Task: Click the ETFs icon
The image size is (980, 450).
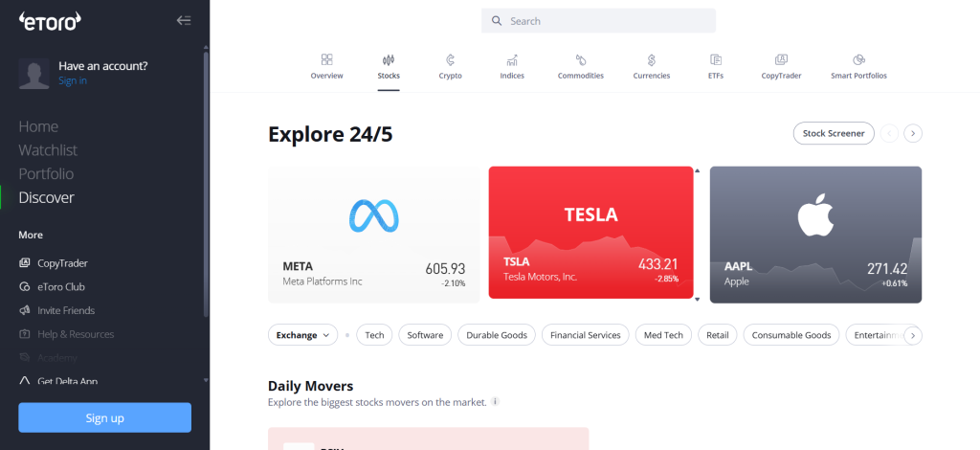Action: (716, 60)
